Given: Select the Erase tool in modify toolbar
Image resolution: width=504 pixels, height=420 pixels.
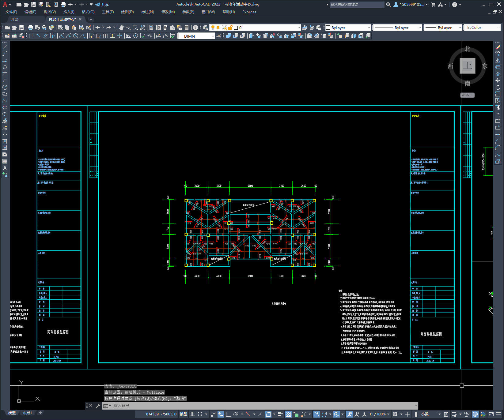Looking at the screenshot, I should click(x=498, y=47).
